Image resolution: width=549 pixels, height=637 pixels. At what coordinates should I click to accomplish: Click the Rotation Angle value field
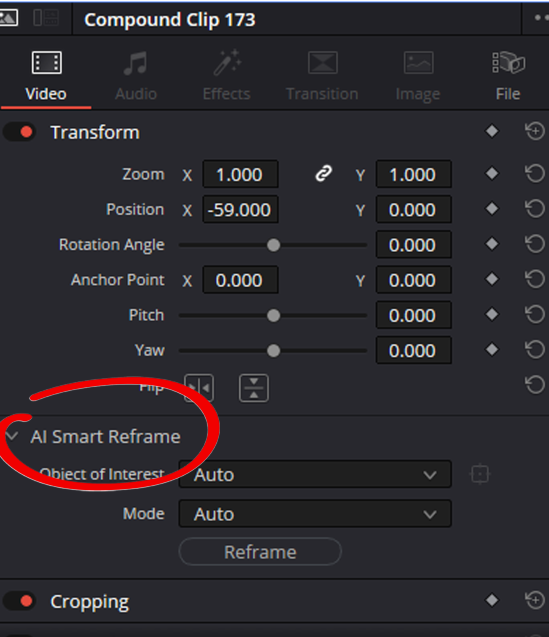[x=414, y=245]
